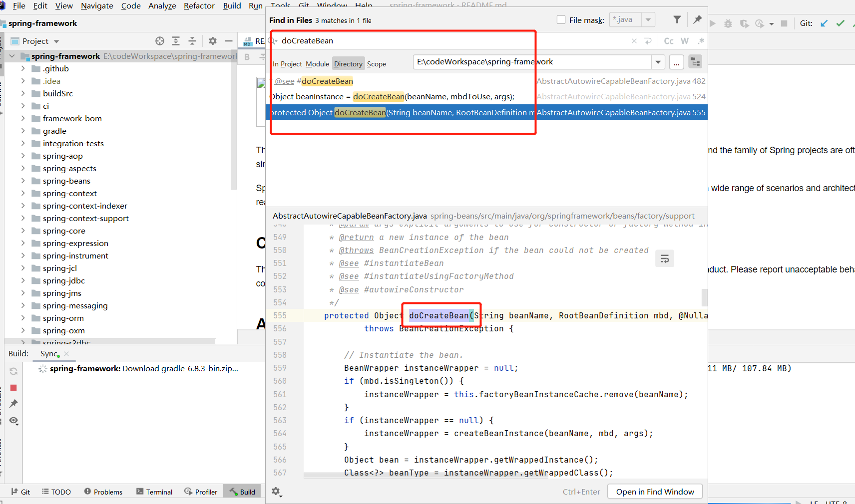Select the Module scope tab

point(317,64)
